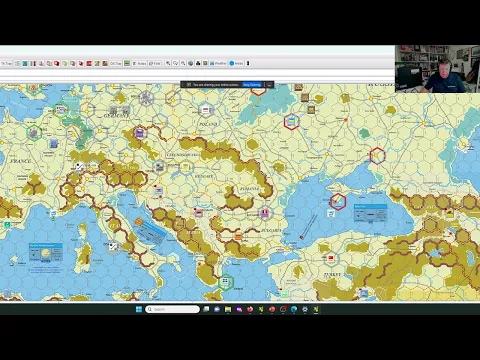The image size is (480, 360).
Task: Click the black club-shaped toolbar icon
Action: pos(198,63)
